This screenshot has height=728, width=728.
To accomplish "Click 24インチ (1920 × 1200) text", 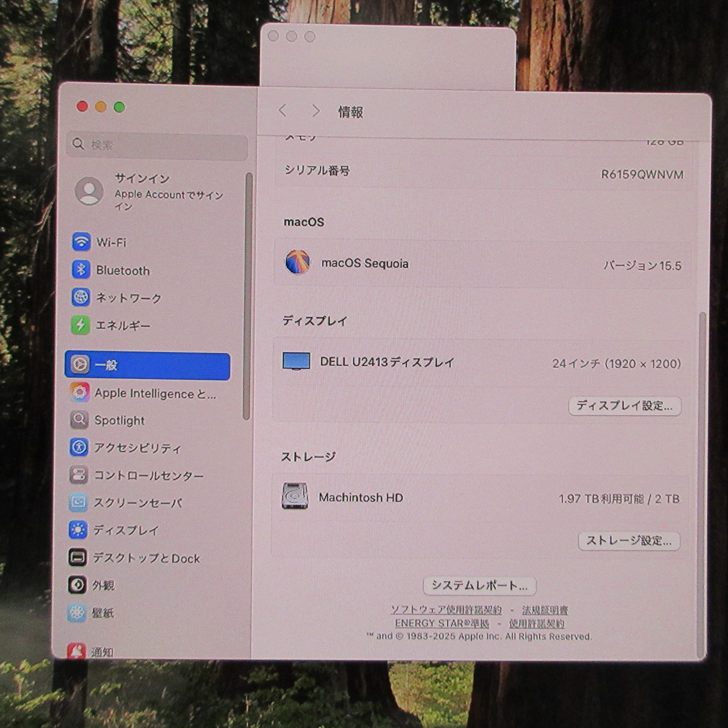I will 617,363.
